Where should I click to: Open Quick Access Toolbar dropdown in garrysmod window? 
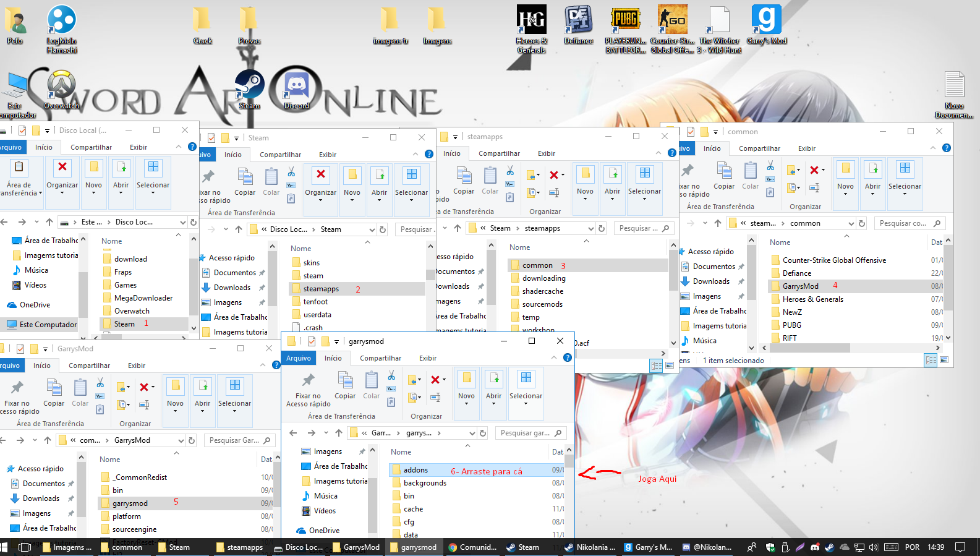point(337,341)
